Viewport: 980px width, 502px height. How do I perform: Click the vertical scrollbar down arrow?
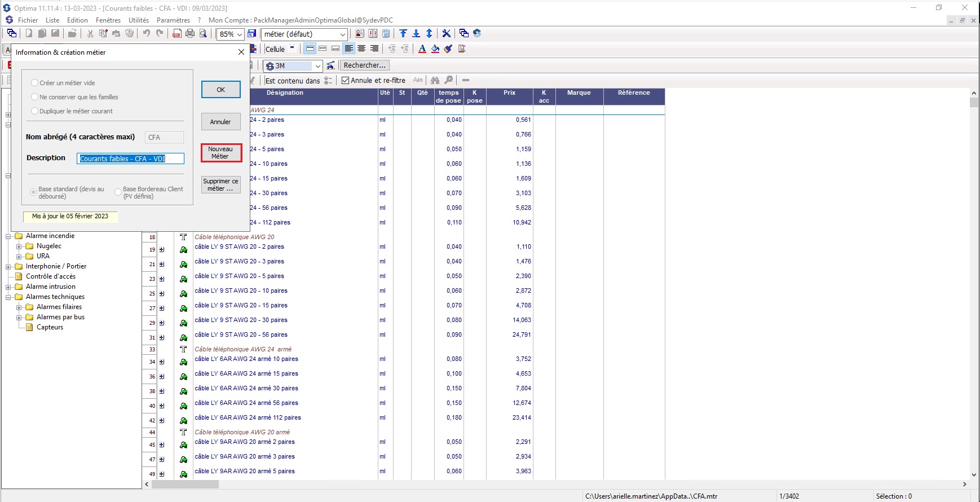[x=974, y=475]
